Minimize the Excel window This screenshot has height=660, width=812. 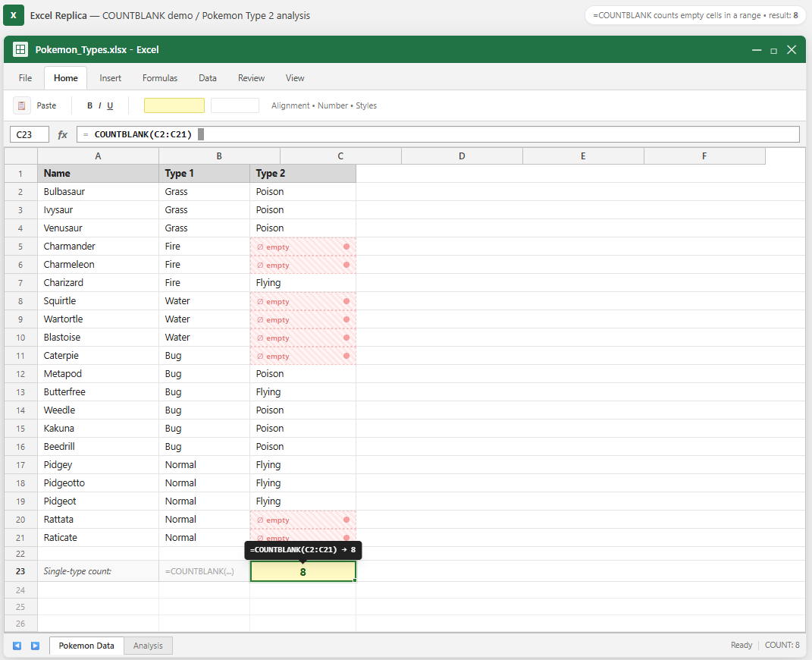pos(757,50)
